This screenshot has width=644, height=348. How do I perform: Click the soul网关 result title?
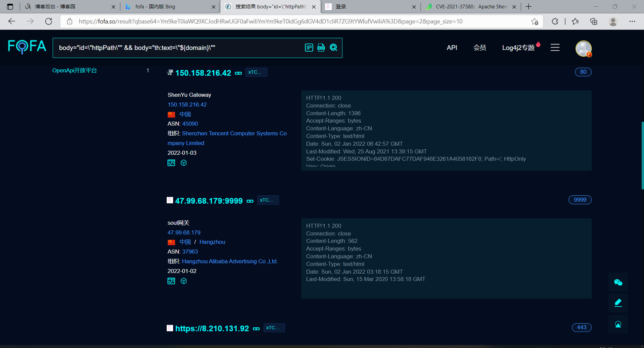pyautogui.click(x=178, y=223)
